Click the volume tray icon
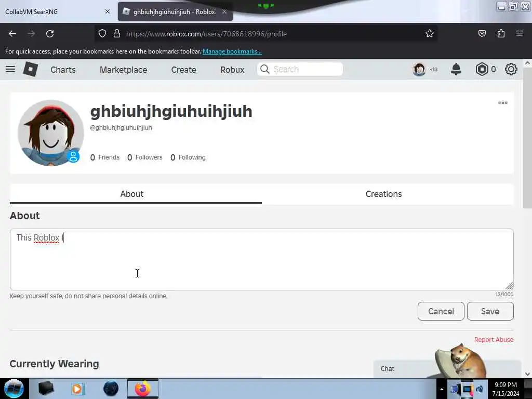532x399 pixels. [x=480, y=389]
